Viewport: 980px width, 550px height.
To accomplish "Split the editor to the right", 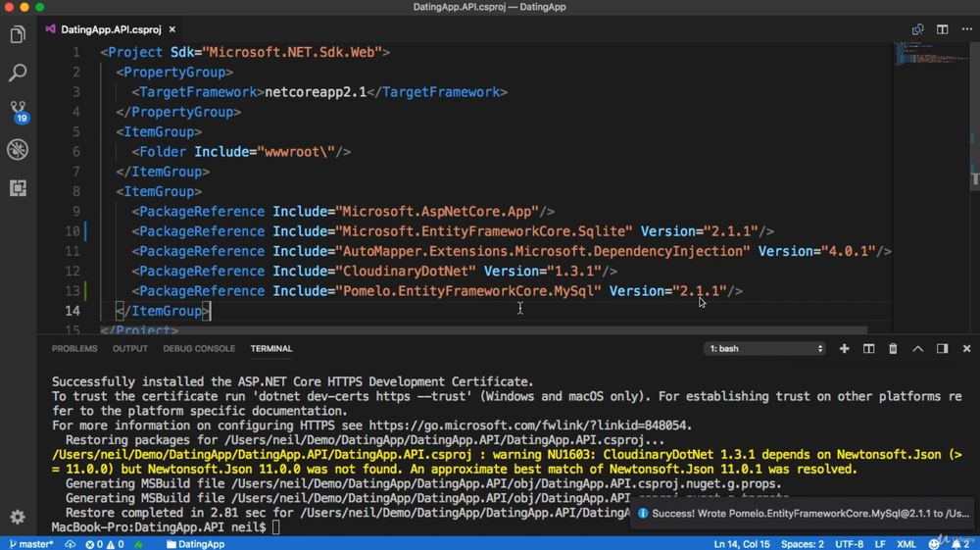I will click(x=942, y=29).
